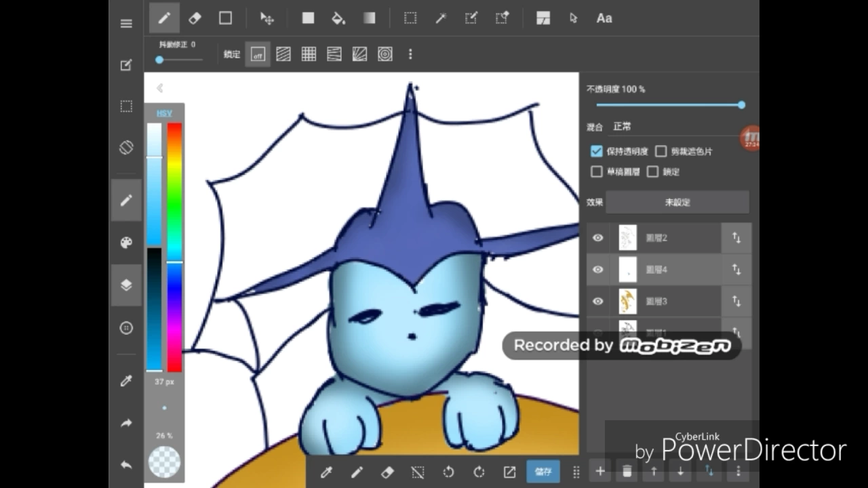Check the 剪裁遮色片 clipping checkbox
868x488 pixels.
[660, 151]
